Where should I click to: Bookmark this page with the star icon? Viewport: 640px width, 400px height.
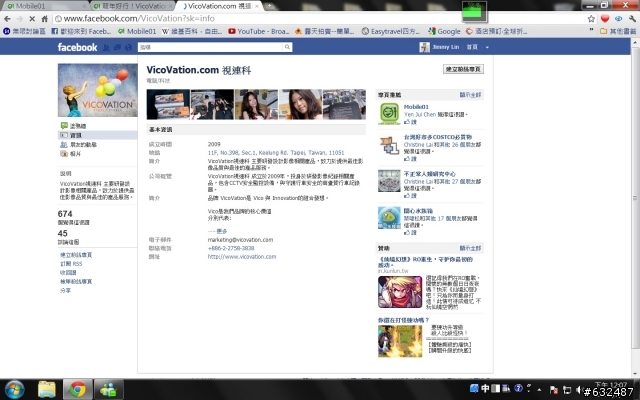591,19
